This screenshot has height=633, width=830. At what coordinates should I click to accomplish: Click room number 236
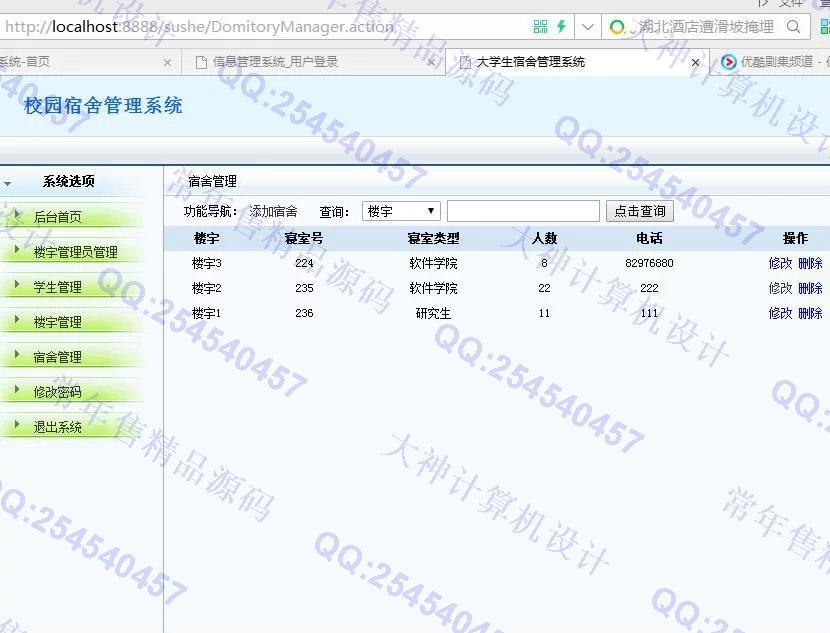coord(304,313)
